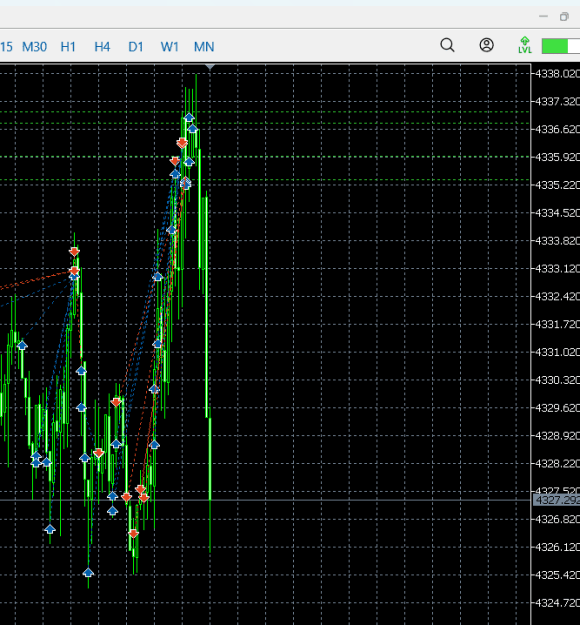Select the W1 weekly timeframe
The image size is (580, 625).
(170, 47)
